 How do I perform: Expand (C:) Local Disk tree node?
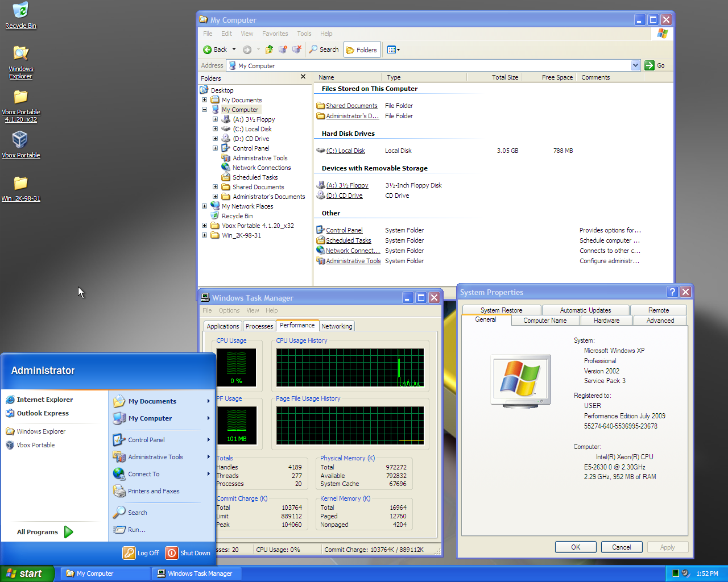pyautogui.click(x=216, y=129)
